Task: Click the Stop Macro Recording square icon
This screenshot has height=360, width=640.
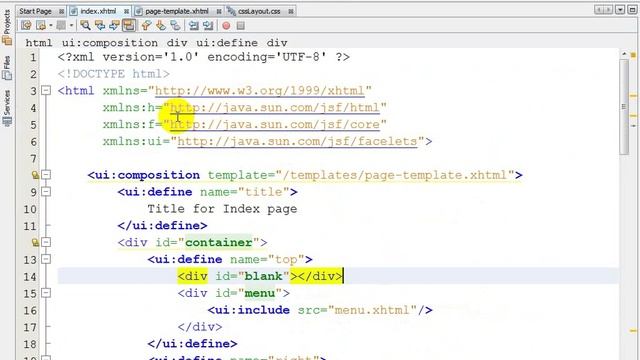Action: point(241,26)
